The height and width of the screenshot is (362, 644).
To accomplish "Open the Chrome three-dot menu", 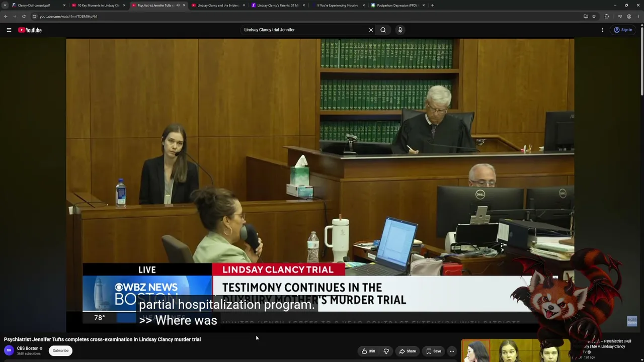I will point(638,17).
